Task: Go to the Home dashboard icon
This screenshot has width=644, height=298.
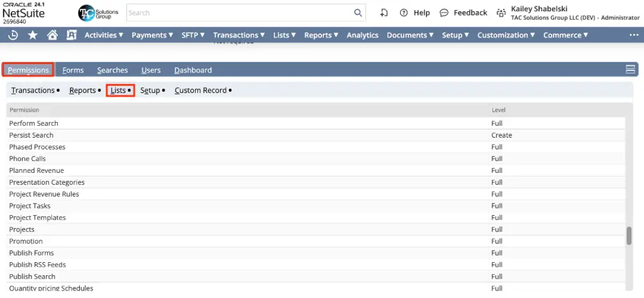Action: coord(52,35)
